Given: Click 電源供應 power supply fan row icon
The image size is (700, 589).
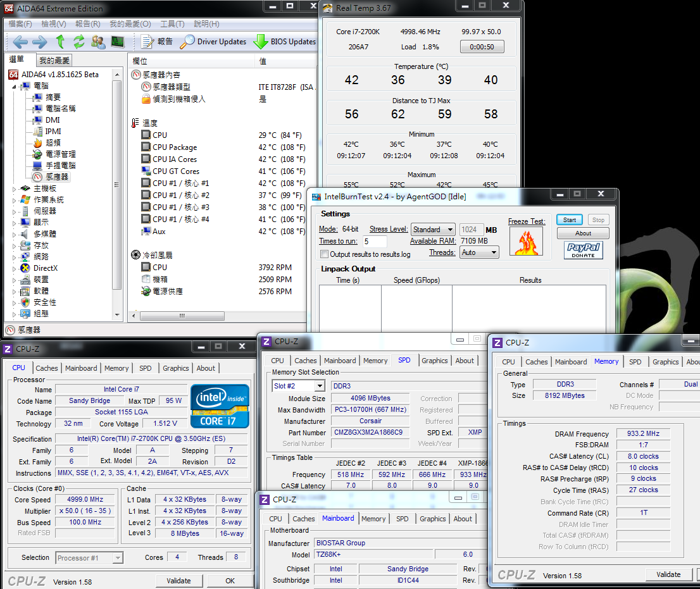Looking at the screenshot, I should point(146,292).
